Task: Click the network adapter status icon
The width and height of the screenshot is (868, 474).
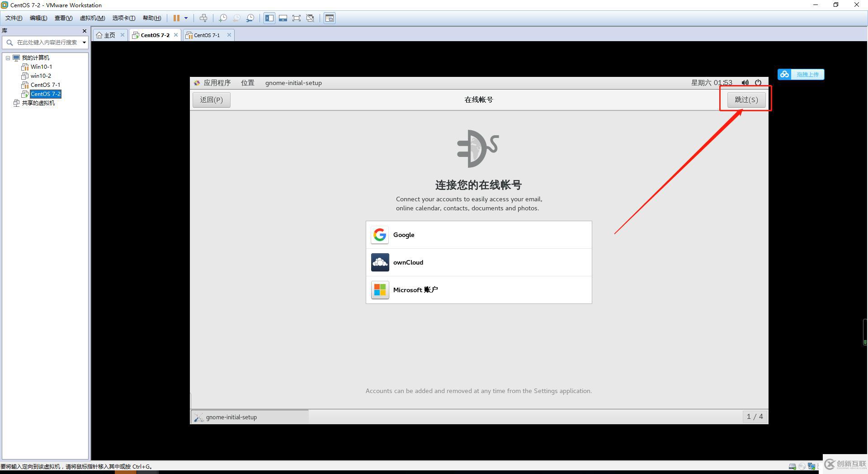Action: click(x=811, y=466)
